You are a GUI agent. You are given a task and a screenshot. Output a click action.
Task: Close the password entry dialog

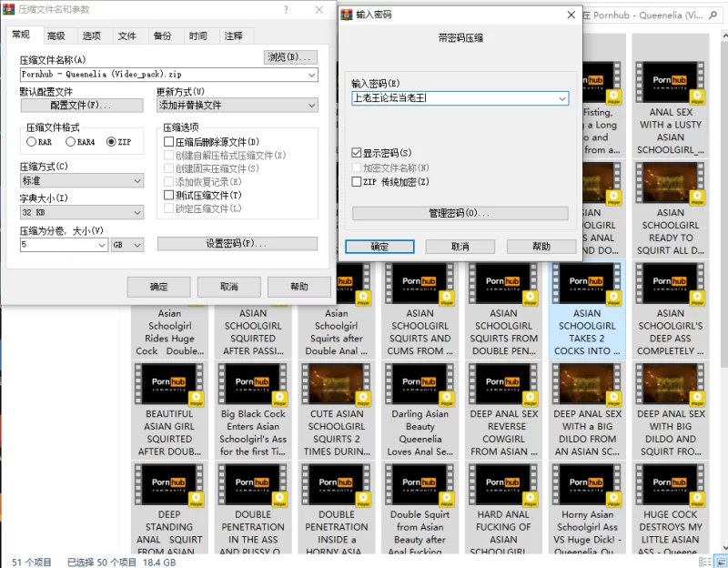pyautogui.click(x=571, y=15)
